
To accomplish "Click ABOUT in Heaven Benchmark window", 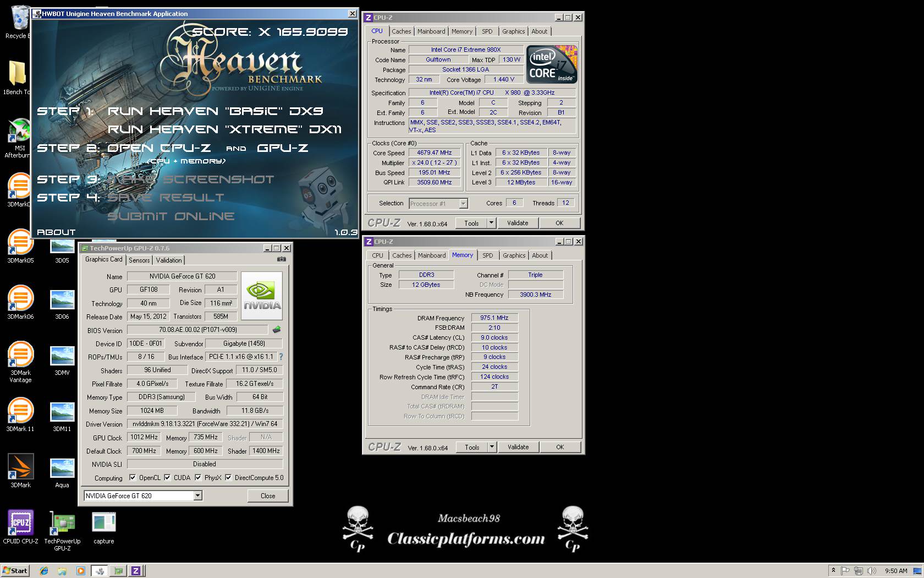I will [x=56, y=232].
